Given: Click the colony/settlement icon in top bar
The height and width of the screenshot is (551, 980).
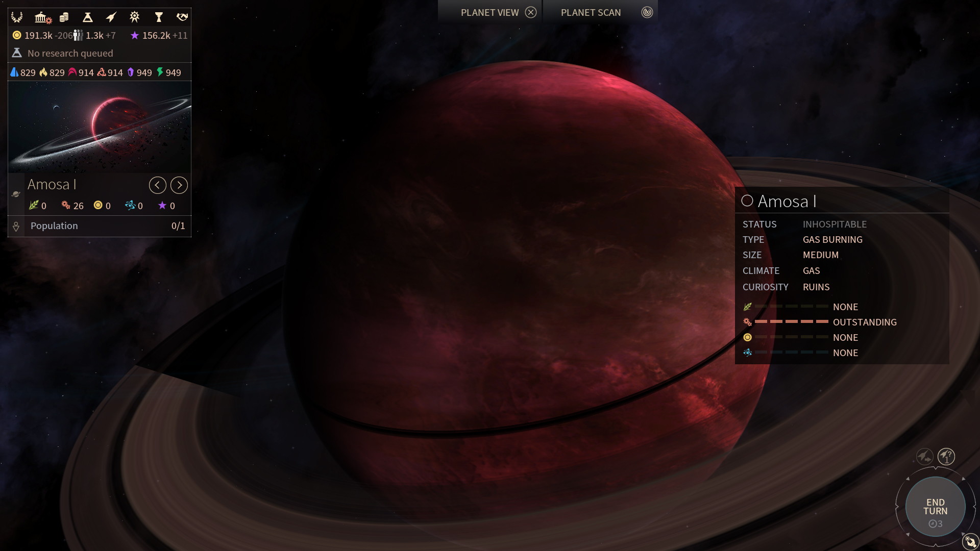Looking at the screenshot, I should pos(42,17).
